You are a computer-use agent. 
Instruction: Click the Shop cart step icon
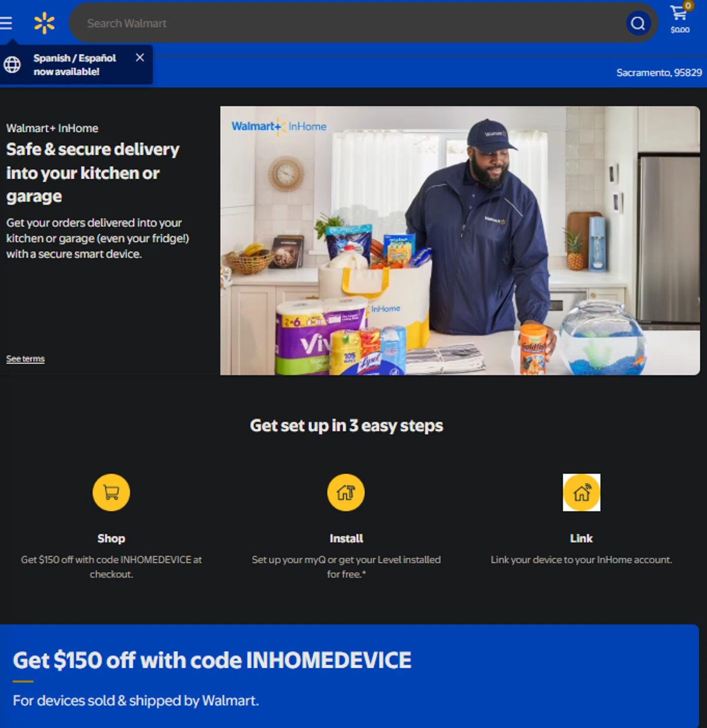click(111, 493)
